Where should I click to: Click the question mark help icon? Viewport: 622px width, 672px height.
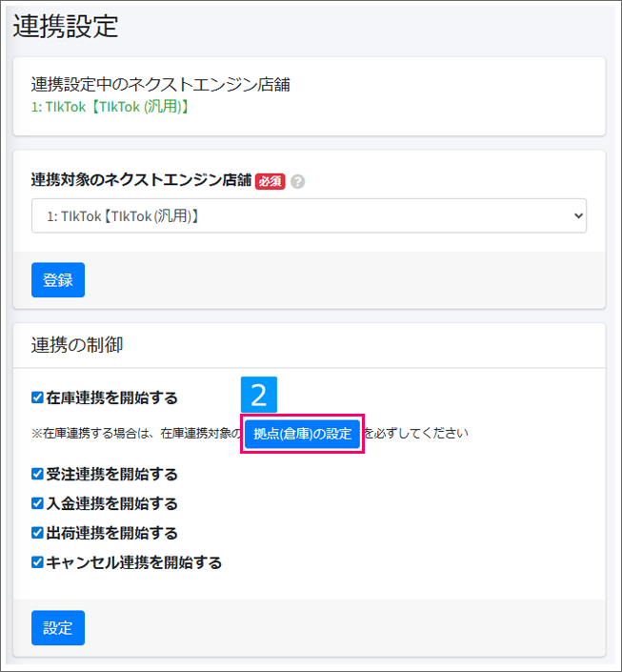click(x=298, y=182)
